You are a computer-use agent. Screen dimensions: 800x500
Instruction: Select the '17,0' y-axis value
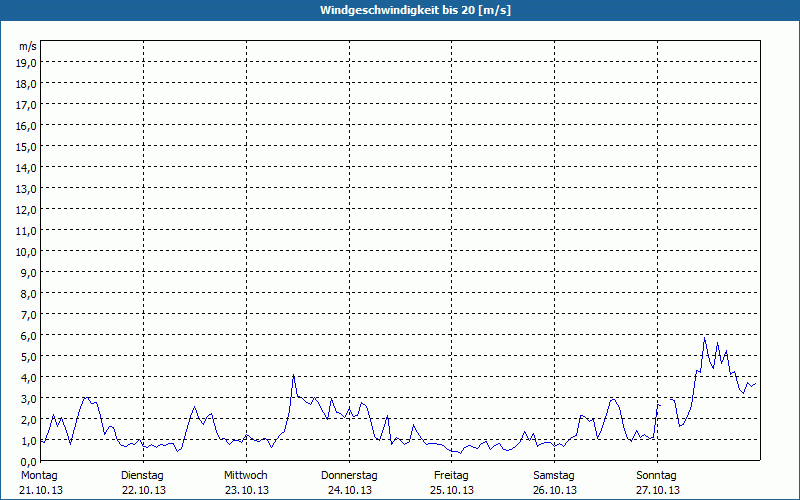[x=26, y=105]
